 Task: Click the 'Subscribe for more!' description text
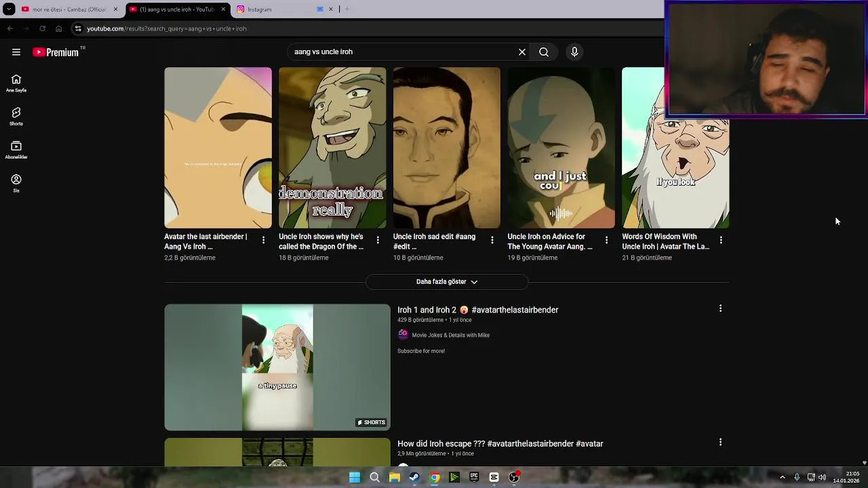click(421, 351)
